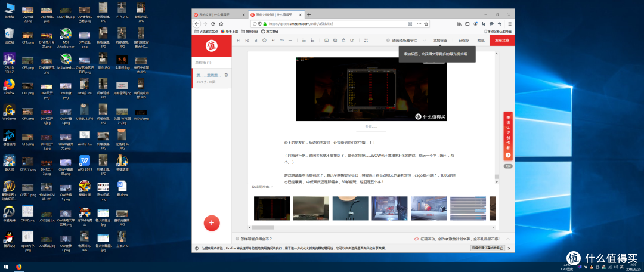
Task: Insert a product card with the shopping bag icon
Action: (344, 41)
